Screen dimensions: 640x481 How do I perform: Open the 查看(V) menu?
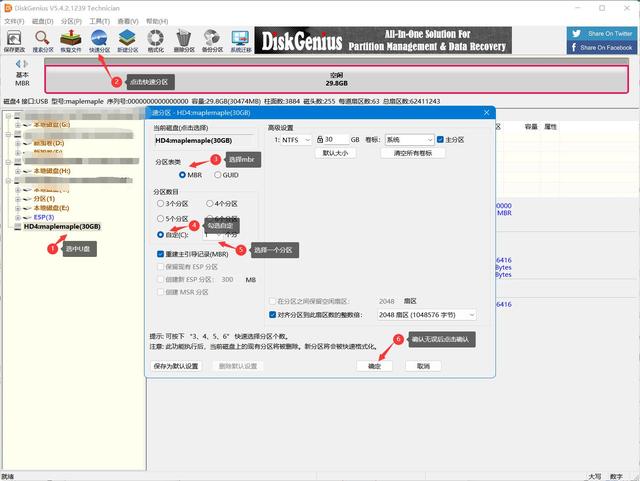(128, 21)
